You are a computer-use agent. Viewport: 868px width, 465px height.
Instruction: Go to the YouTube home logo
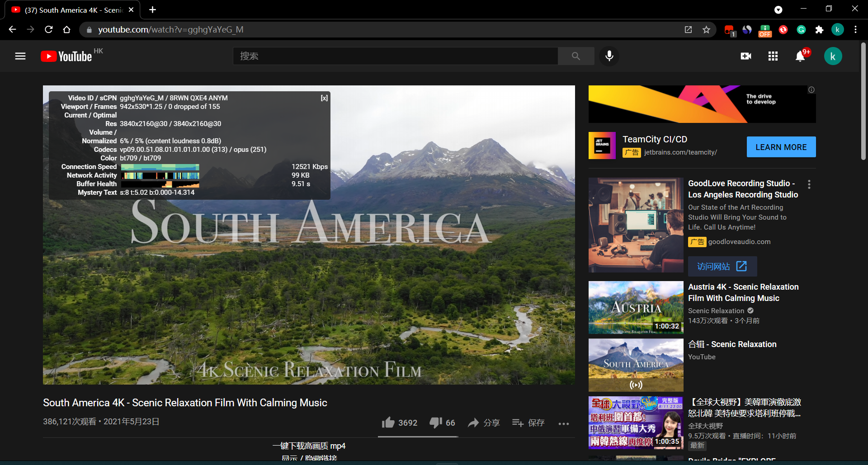click(x=66, y=56)
